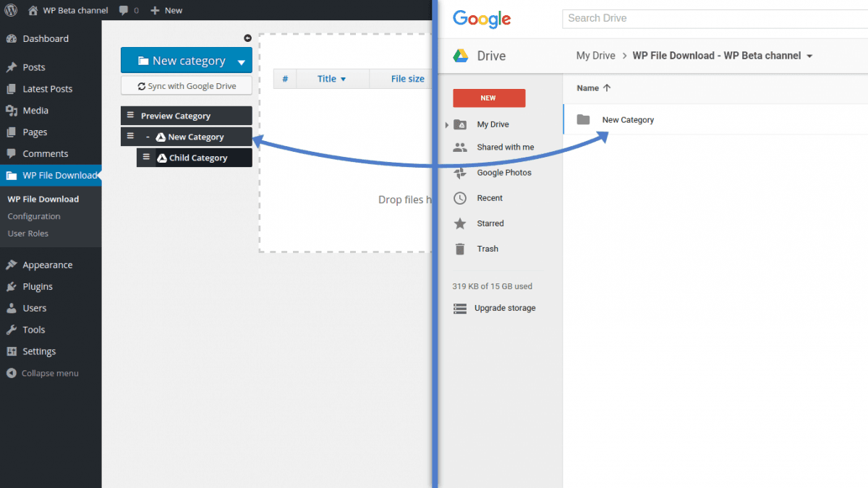The height and width of the screenshot is (488, 868).
Task: Collapse the category panel with arrow toggle
Action: (247, 38)
